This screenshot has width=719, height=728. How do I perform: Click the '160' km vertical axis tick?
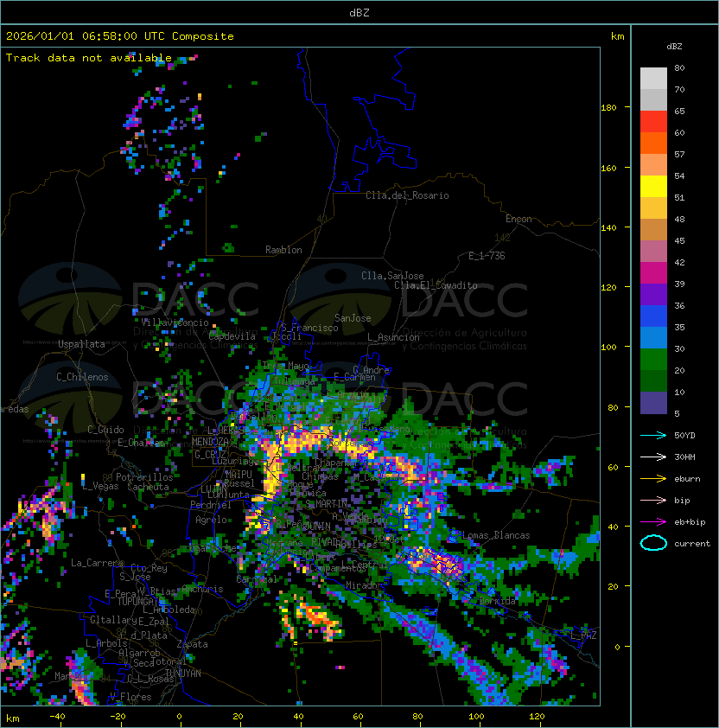coord(608,168)
